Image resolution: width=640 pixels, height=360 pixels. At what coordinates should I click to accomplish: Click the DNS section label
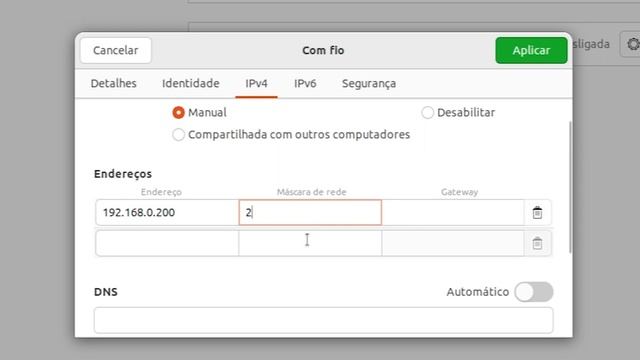tap(106, 292)
